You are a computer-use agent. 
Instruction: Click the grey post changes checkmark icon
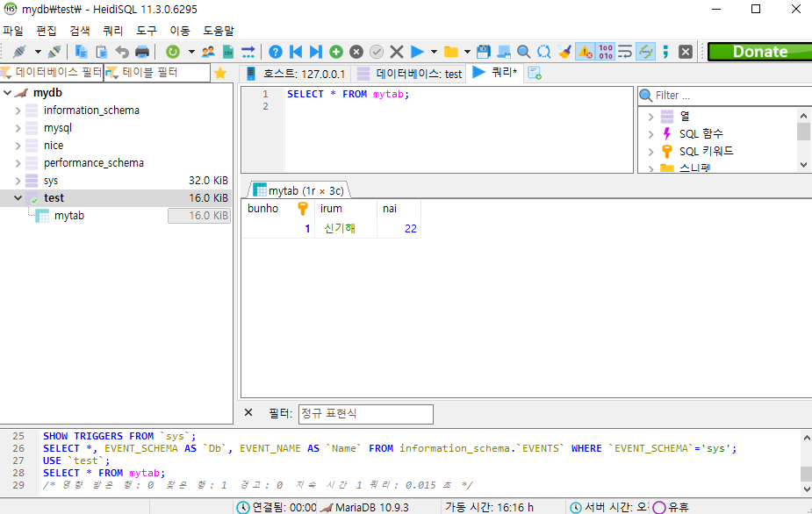(377, 52)
